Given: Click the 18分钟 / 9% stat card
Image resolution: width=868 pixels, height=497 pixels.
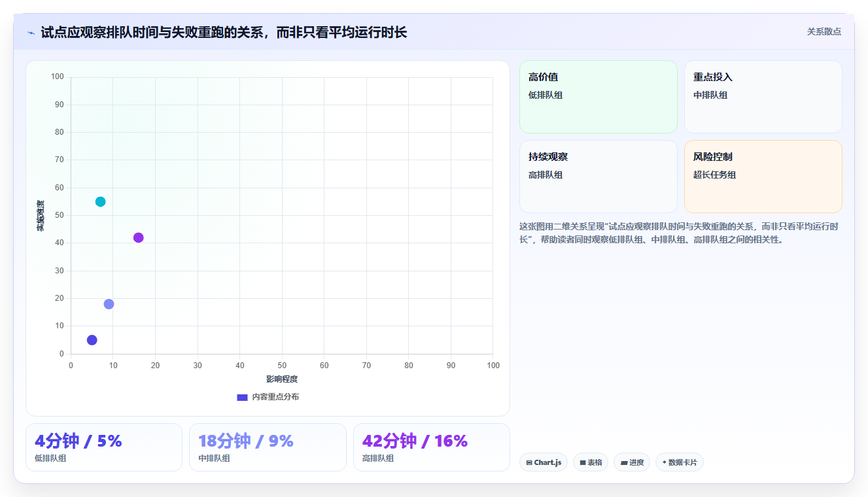Looking at the screenshot, I should click(268, 447).
